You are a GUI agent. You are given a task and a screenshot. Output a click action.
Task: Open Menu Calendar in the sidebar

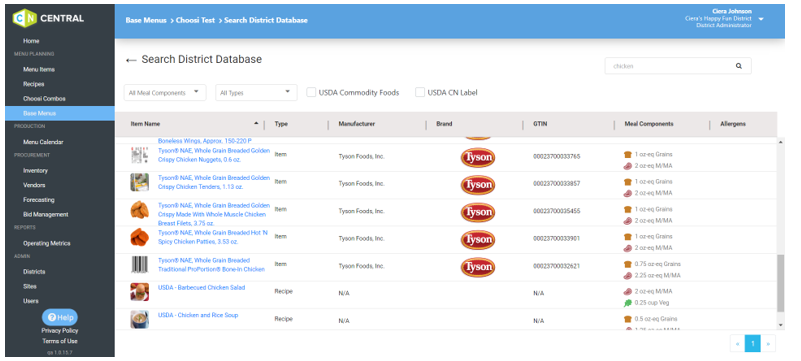click(x=43, y=142)
